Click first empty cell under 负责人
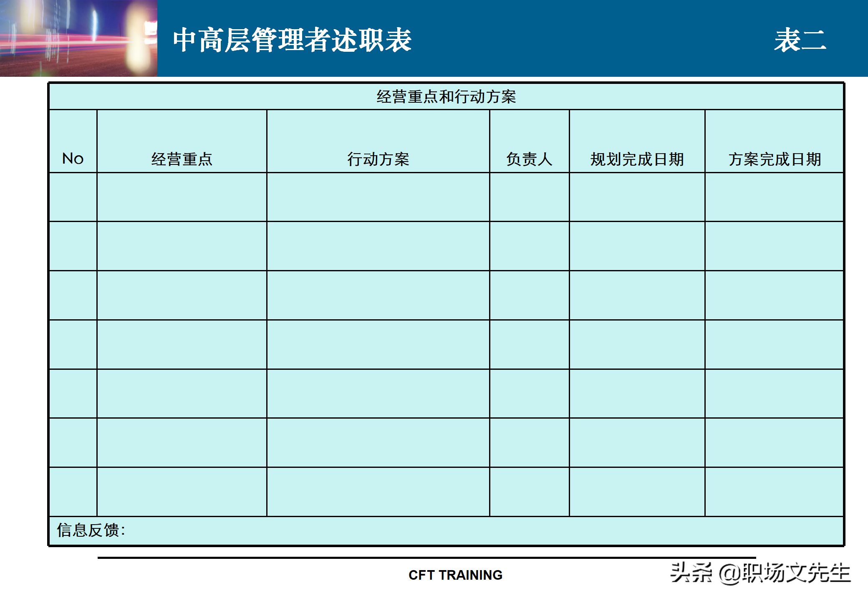 529,197
